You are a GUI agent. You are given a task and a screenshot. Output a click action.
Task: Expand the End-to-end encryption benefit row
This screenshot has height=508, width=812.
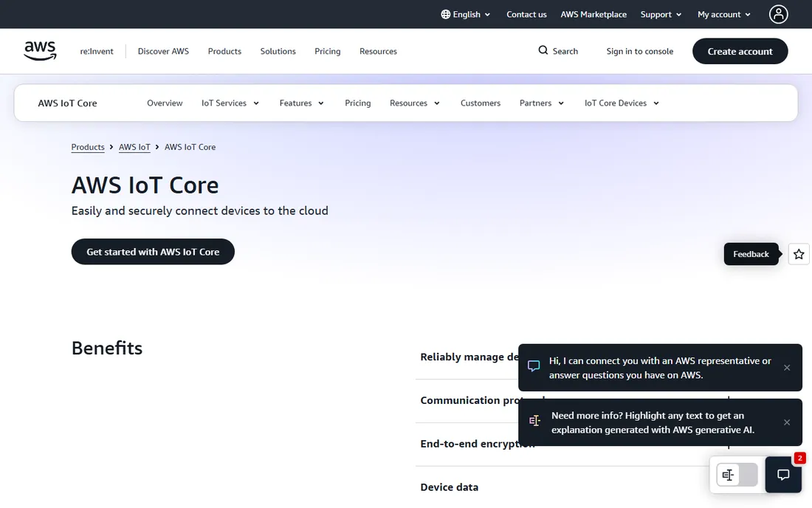pos(469,444)
